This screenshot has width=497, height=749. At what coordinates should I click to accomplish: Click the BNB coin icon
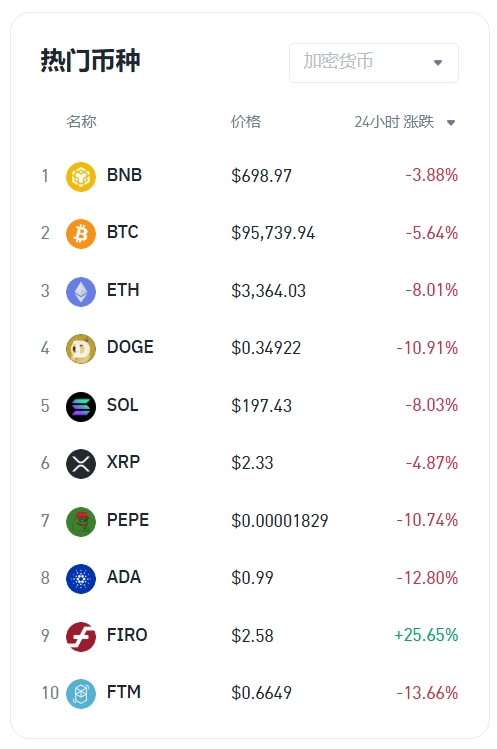click(81, 177)
